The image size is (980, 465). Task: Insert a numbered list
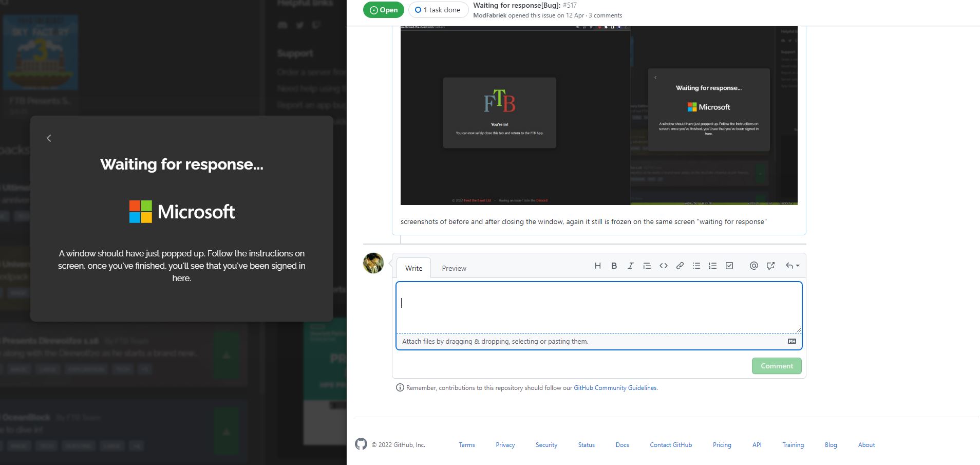pos(712,266)
